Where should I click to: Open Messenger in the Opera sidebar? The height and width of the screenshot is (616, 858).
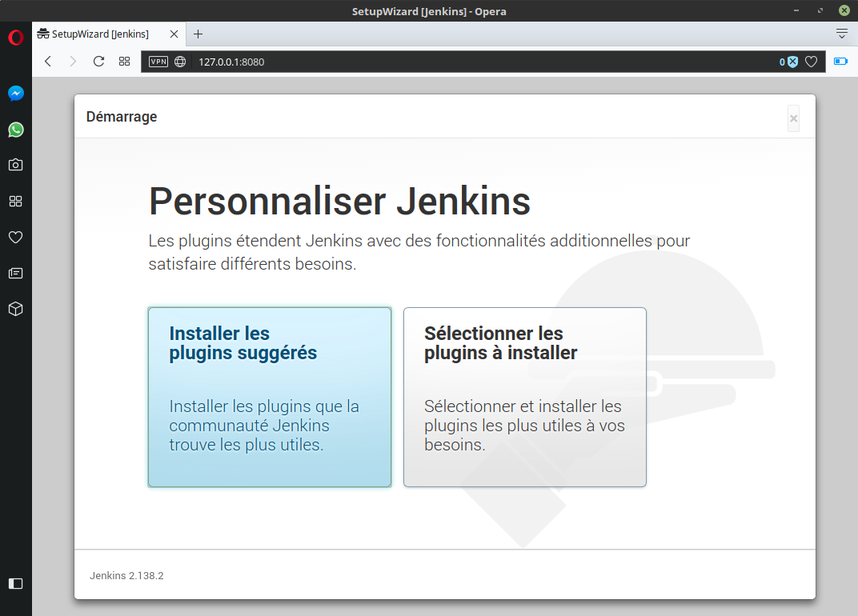tap(15, 94)
